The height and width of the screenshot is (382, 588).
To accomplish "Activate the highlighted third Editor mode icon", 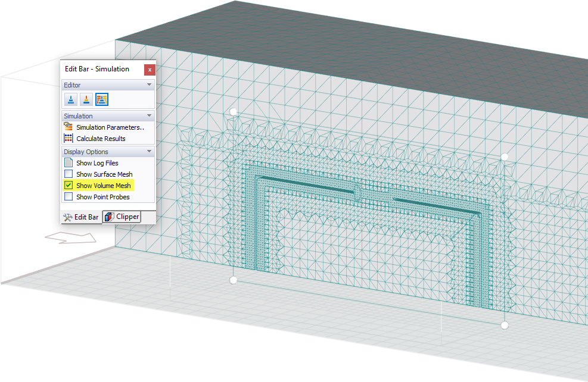I will (x=101, y=99).
